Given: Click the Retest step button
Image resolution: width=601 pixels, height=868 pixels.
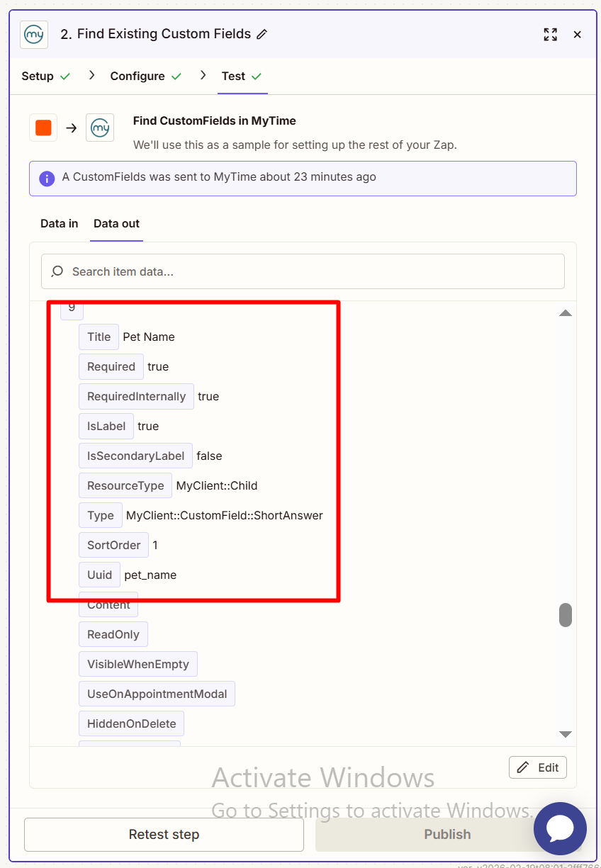Looking at the screenshot, I should click(x=164, y=835).
